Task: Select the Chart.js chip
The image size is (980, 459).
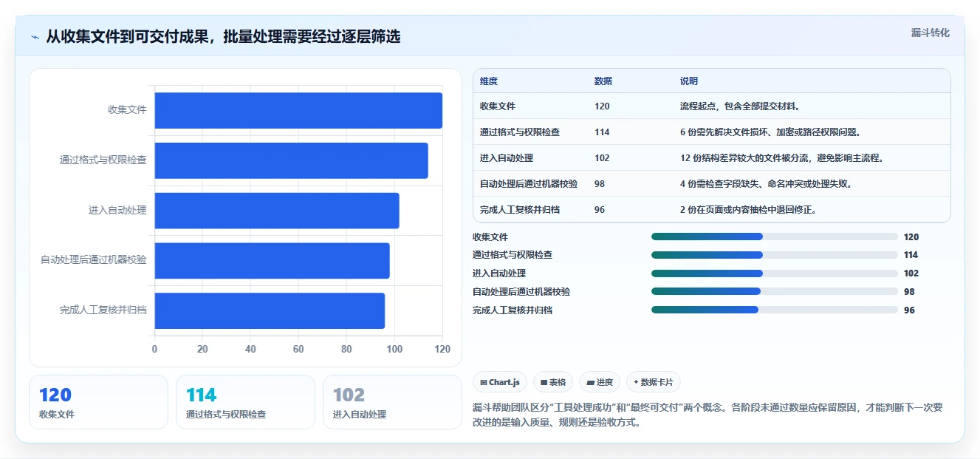Action: 500,382
